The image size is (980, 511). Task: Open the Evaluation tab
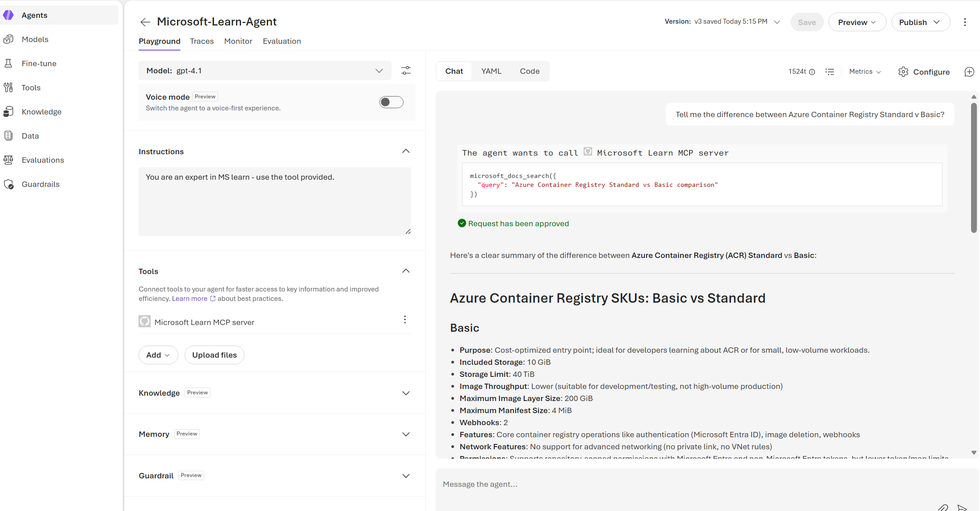(x=282, y=41)
